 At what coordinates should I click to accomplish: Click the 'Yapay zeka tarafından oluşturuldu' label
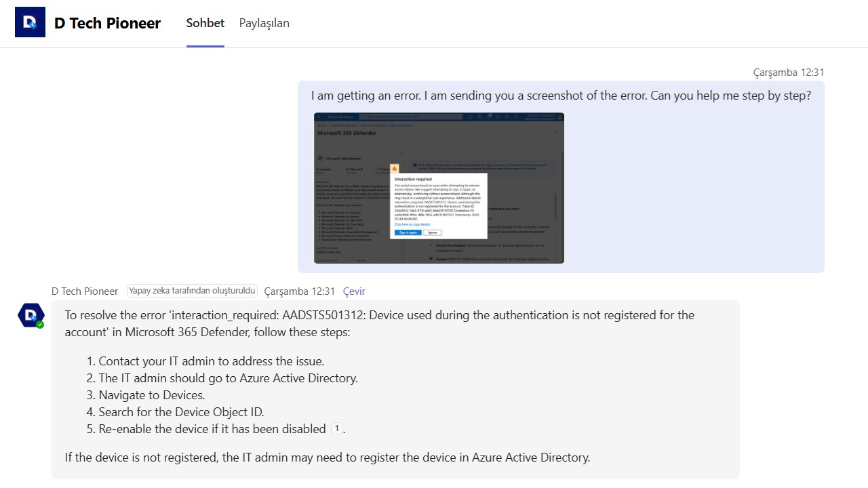click(192, 291)
